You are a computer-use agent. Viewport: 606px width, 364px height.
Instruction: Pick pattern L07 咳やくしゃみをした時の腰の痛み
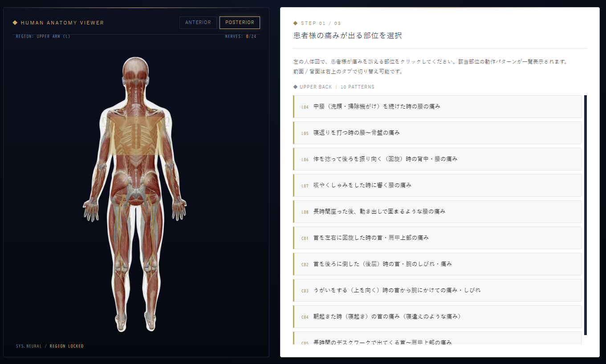[x=437, y=186]
